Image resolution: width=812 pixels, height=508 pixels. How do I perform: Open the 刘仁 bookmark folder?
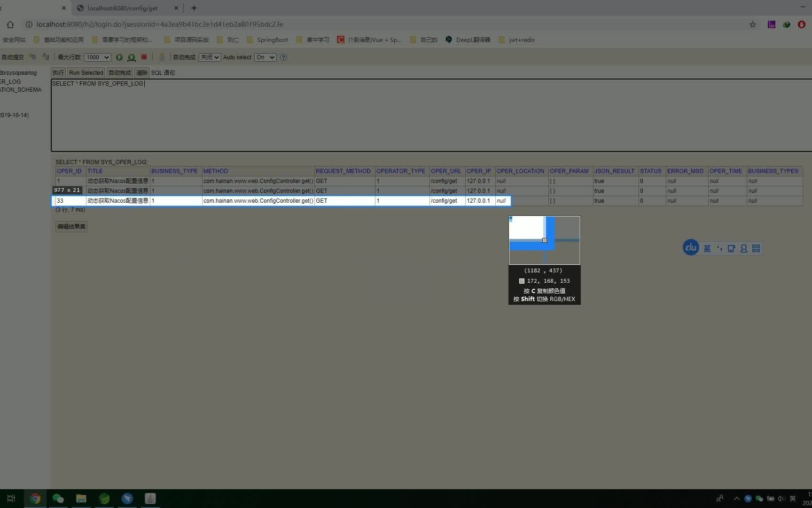(x=228, y=40)
